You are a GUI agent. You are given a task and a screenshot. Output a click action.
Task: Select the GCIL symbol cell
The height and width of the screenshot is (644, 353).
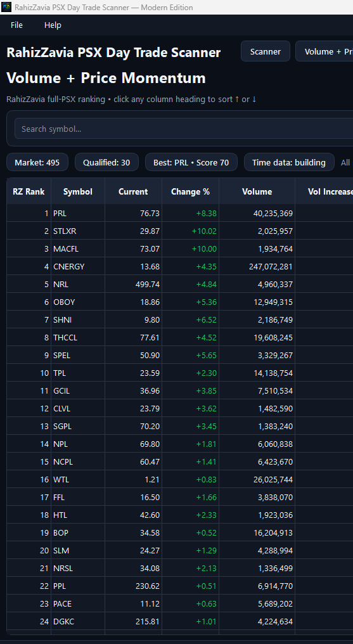coord(77,390)
